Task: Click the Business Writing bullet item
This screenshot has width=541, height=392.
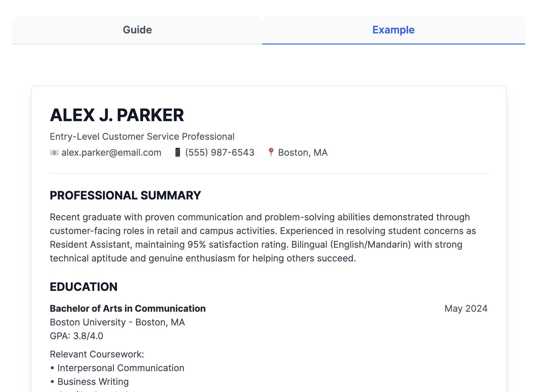Action: 93,382
